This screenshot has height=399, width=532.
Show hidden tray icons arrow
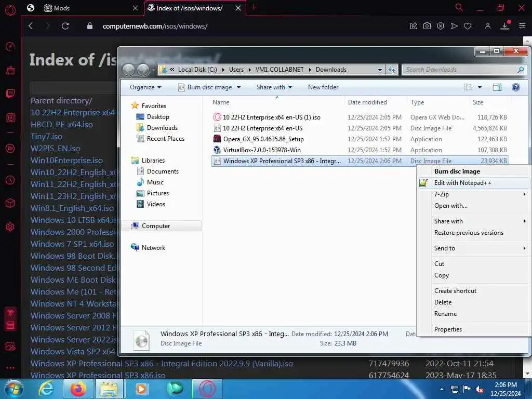pos(442,389)
